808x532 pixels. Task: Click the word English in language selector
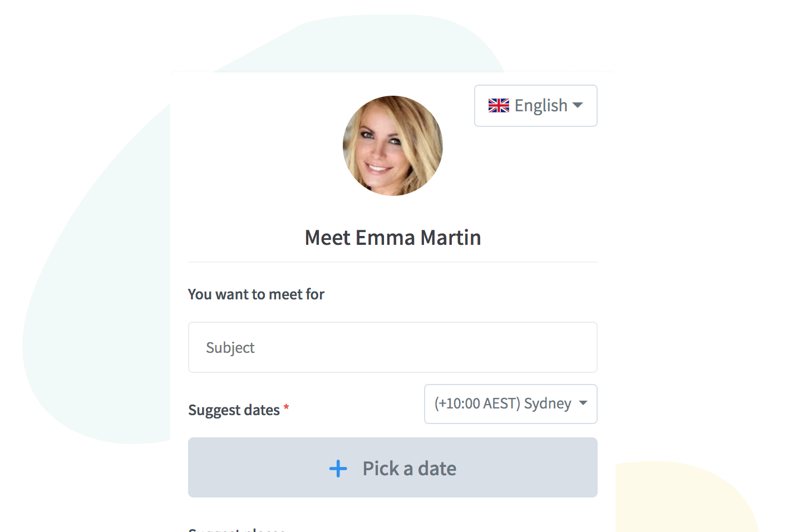pos(540,106)
